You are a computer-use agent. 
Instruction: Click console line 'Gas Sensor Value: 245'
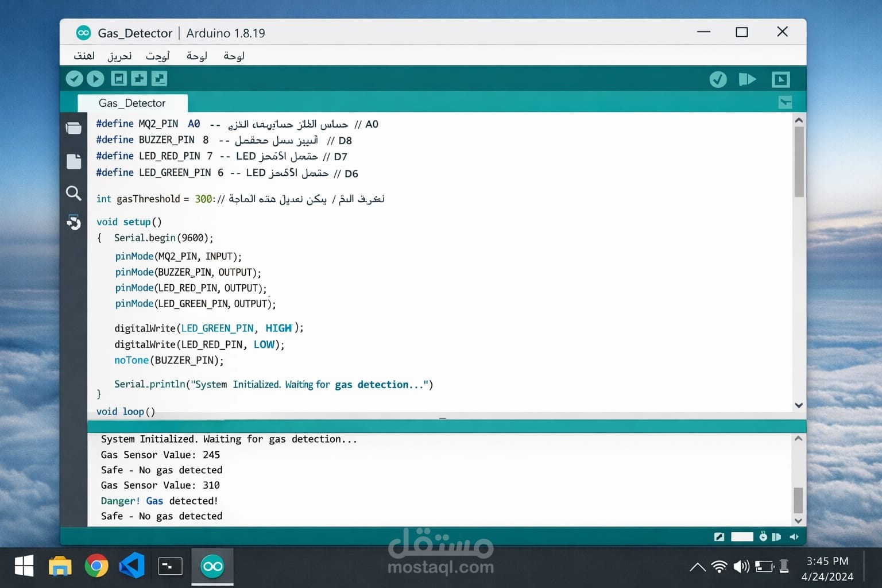coord(160,455)
